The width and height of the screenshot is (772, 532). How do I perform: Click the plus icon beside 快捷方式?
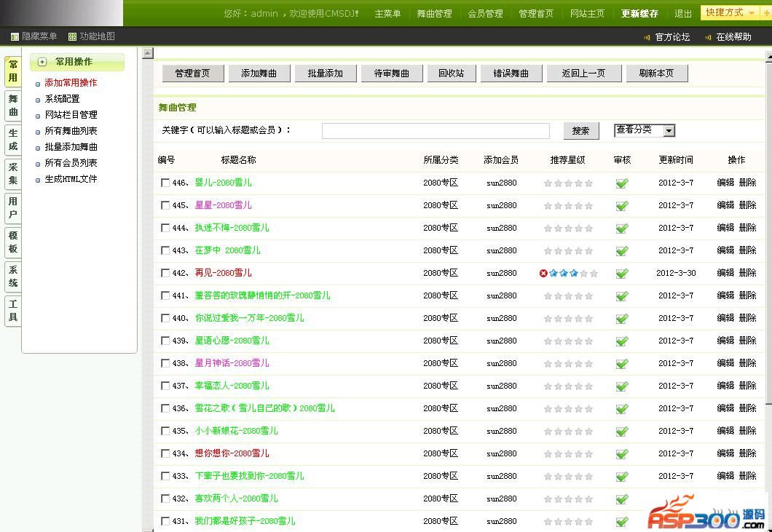coord(767,13)
